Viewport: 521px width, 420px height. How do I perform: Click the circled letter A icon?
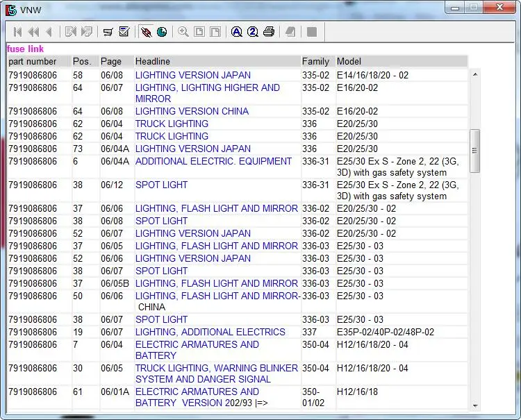[237, 32]
